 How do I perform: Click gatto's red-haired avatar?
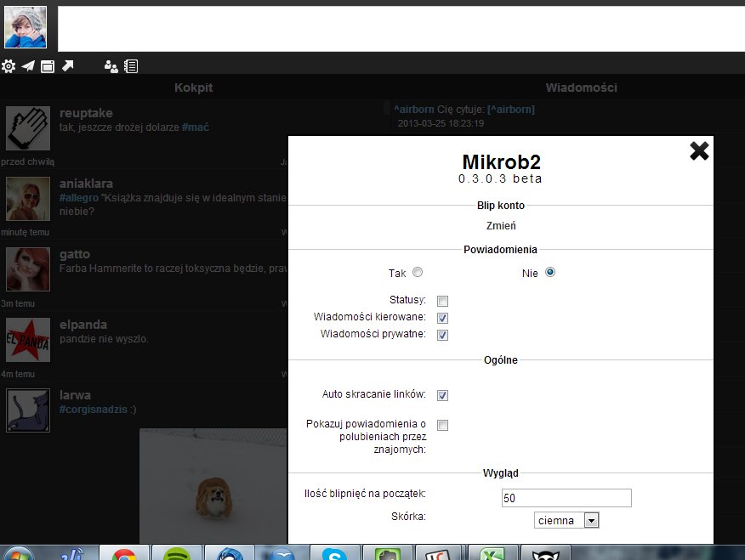point(28,269)
